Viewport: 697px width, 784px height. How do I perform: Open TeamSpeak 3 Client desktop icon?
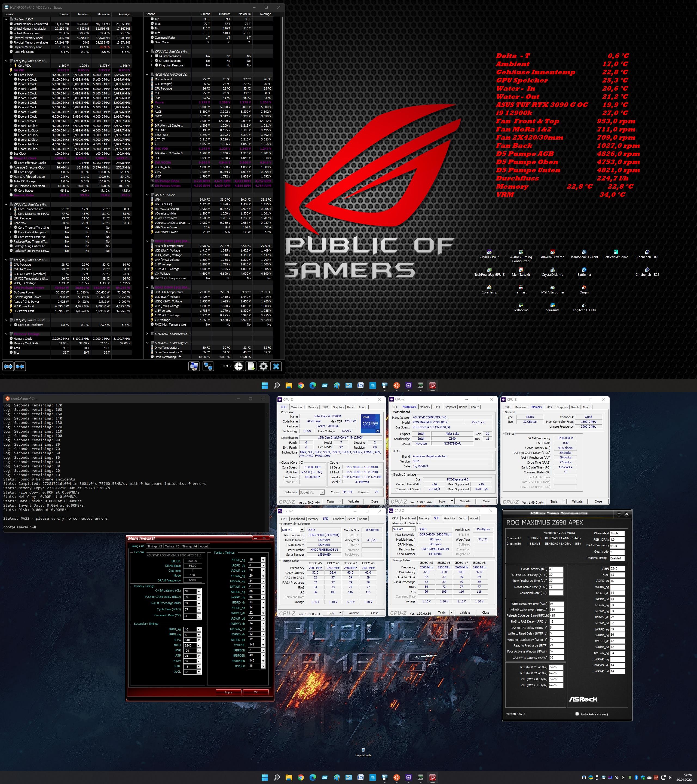pos(584,254)
